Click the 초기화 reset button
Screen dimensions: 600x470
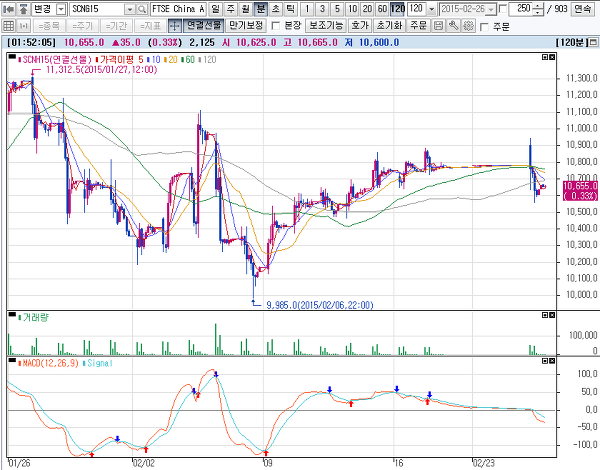click(389, 26)
